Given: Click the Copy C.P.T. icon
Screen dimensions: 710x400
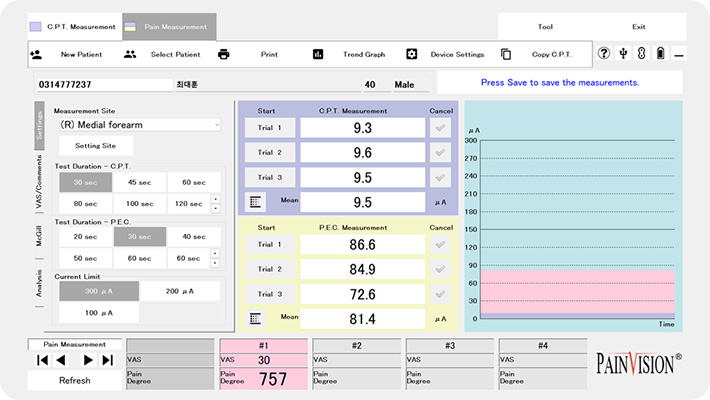Looking at the screenshot, I should (506, 54).
